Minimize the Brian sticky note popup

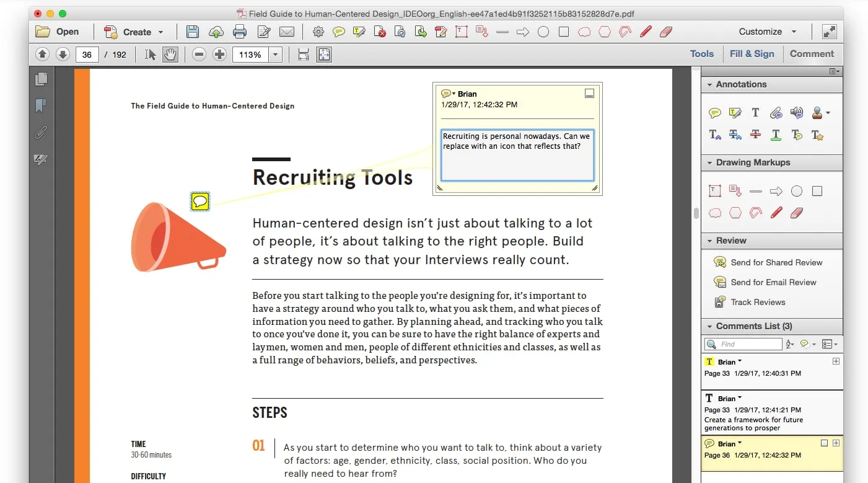pos(590,94)
